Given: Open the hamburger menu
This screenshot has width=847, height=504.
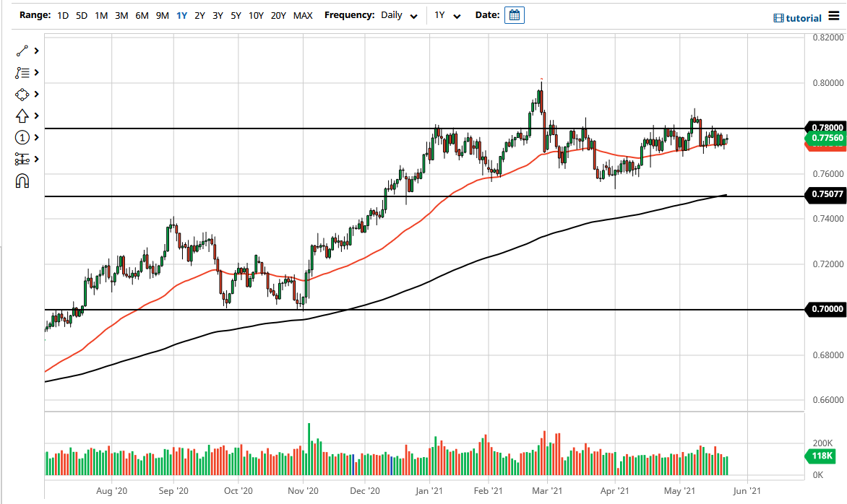Looking at the screenshot, I should pyautogui.click(x=833, y=15).
